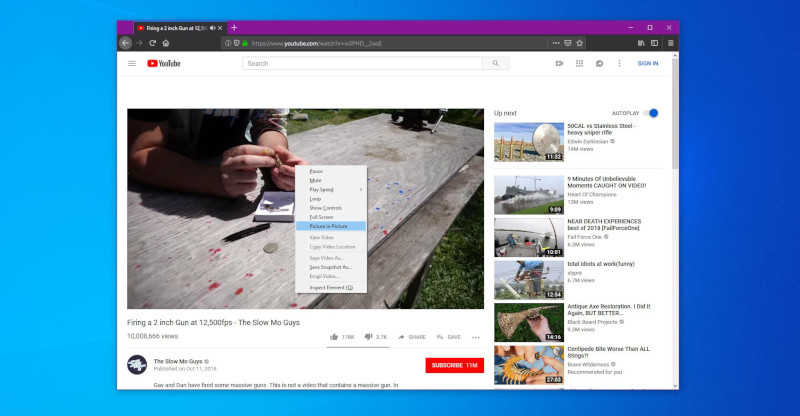The width and height of the screenshot is (800, 416).
Task: Click The Slow Mo Guys channel avatar
Action: point(137,365)
